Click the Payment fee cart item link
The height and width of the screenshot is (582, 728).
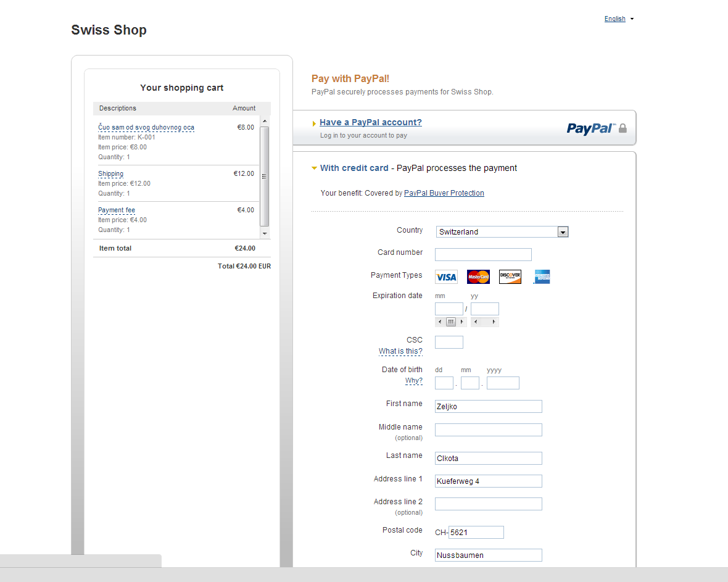point(117,210)
